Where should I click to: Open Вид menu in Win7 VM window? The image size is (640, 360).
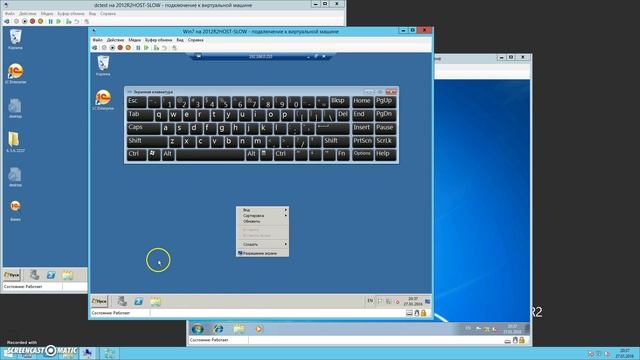tap(180, 40)
